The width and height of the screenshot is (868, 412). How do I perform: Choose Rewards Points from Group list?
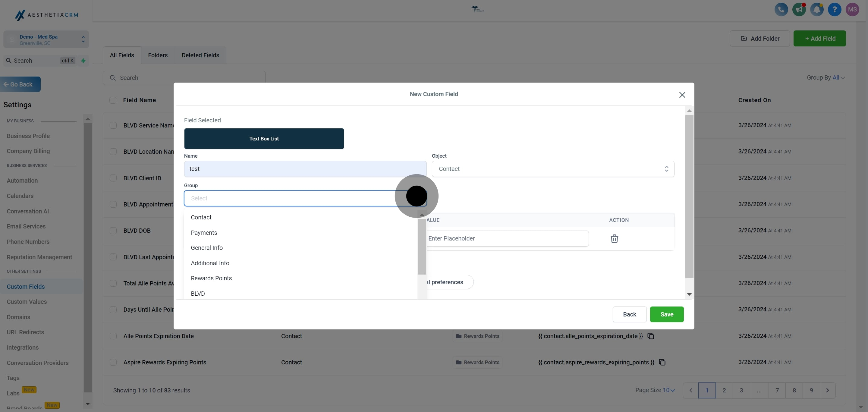coord(211,278)
